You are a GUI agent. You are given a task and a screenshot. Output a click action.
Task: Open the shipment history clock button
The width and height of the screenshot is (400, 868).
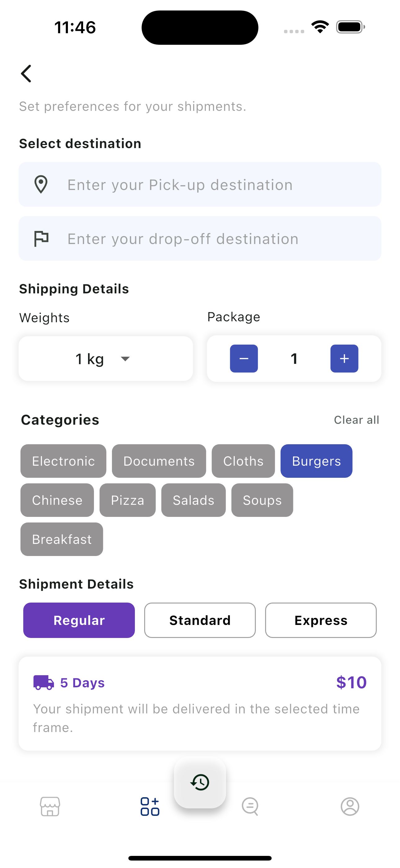(x=200, y=782)
